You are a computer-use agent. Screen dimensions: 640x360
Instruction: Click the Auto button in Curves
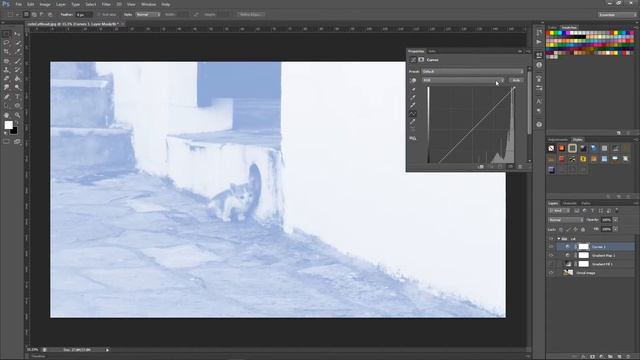(x=516, y=80)
